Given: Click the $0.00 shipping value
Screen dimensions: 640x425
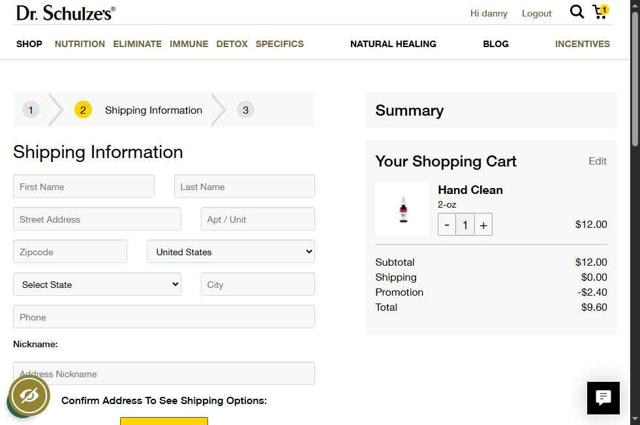Looking at the screenshot, I should coord(594,277).
